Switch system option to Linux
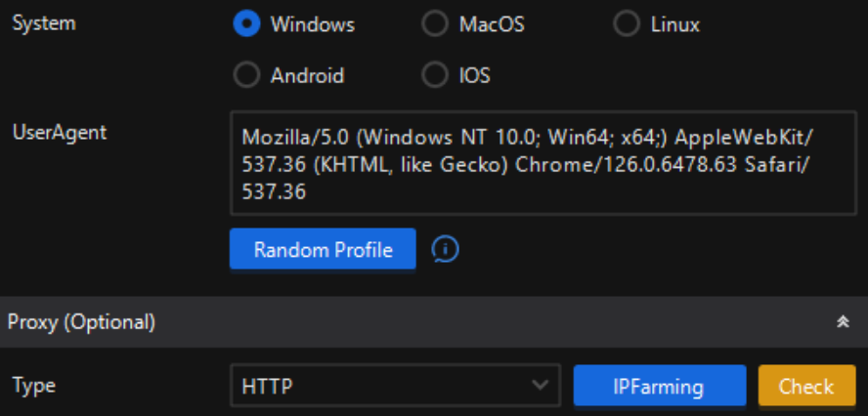This screenshot has height=416, width=868. (627, 24)
